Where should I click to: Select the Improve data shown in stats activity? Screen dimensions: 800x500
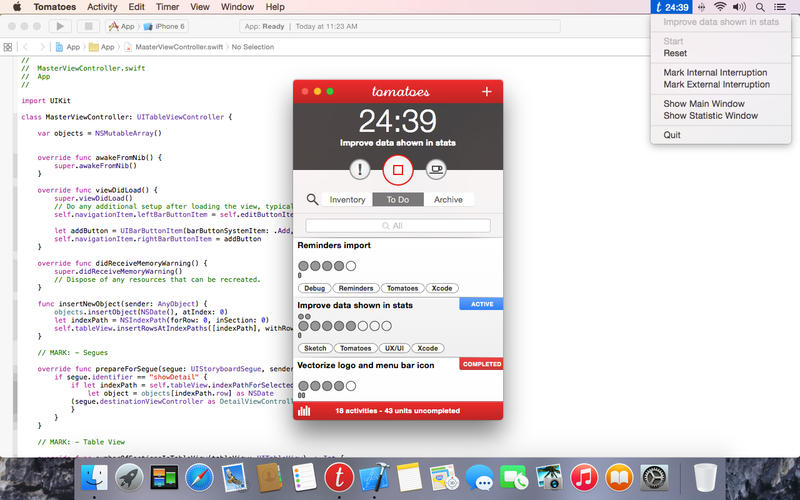[398, 328]
